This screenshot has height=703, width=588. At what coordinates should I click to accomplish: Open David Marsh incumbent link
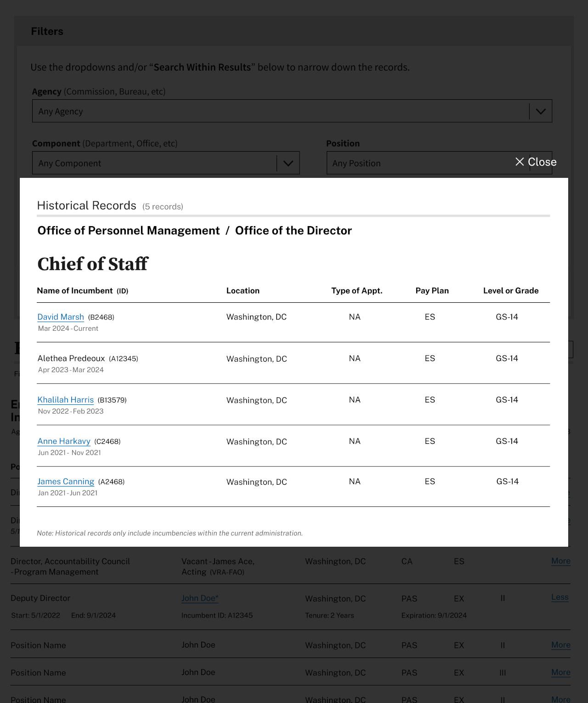coord(61,317)
